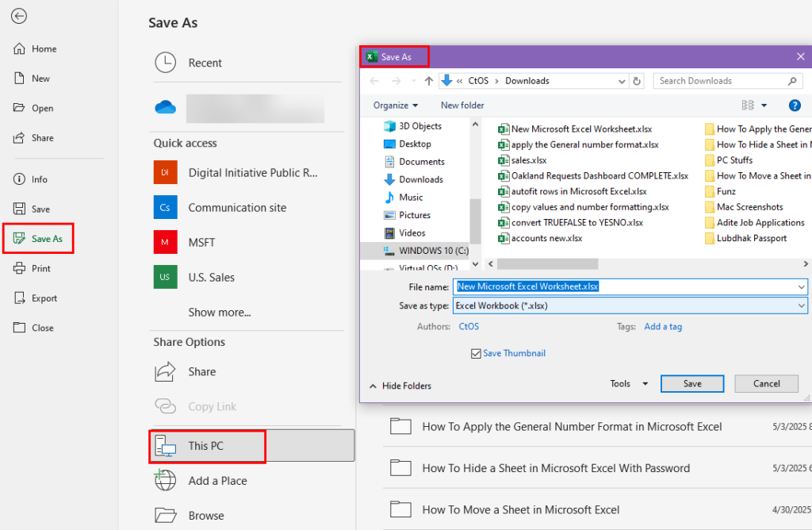Select convert TRUEFALSE to YESNO.xlsx

tap(570, 222)
